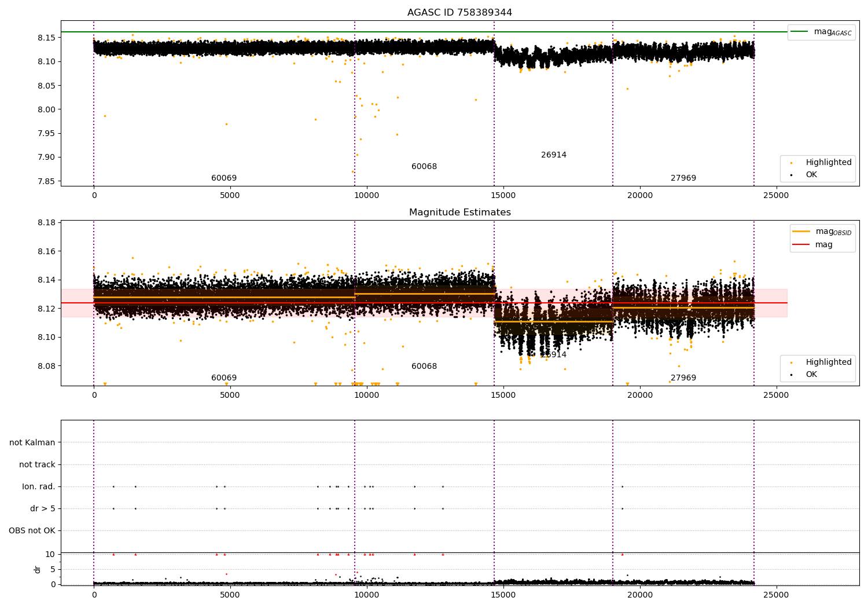The width and height of the screenshot is (868, 608).
Task: Click y-tick 7.85 in top panel
Action: click(x=46, y=181)
